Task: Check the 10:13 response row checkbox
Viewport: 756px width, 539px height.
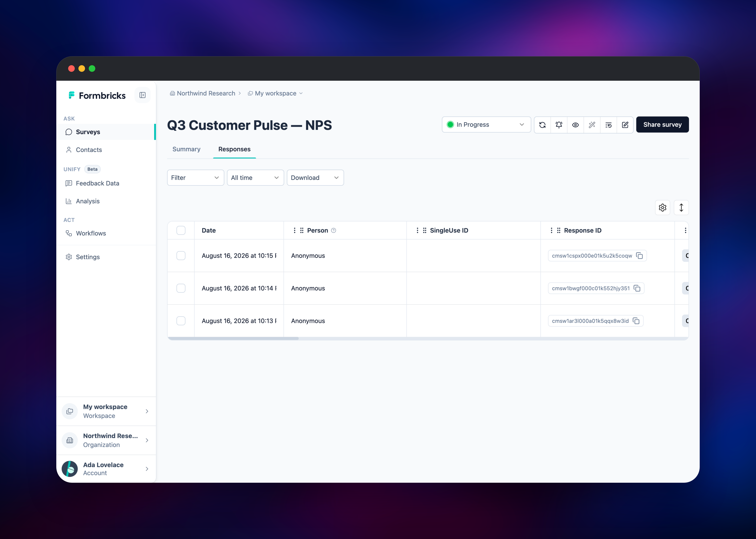Action: pyautogui.click(x=181, y=321)
